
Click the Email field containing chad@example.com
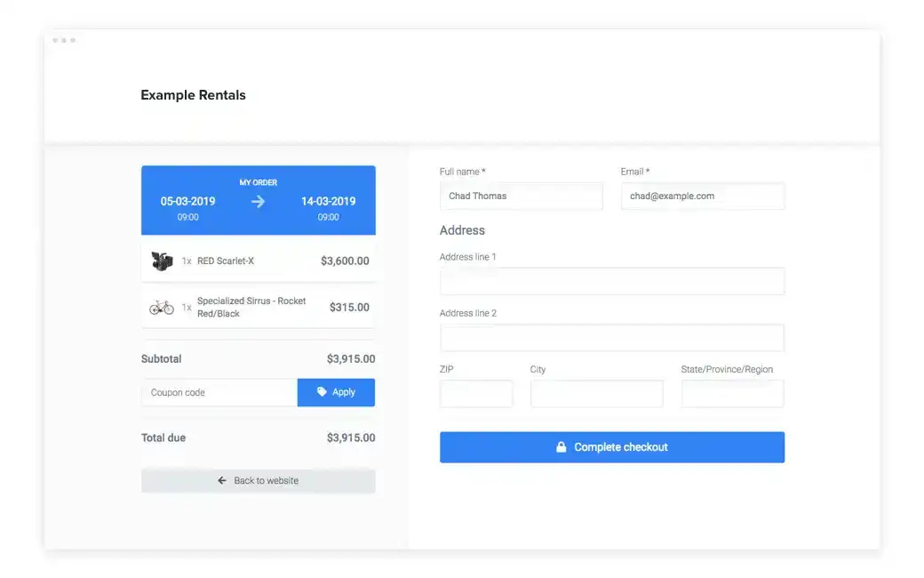tap(702, 196)
